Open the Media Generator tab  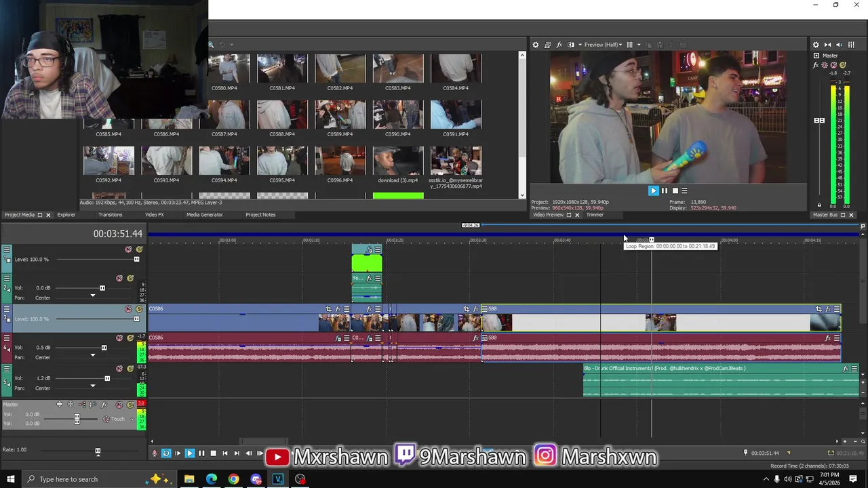[205, 215]
